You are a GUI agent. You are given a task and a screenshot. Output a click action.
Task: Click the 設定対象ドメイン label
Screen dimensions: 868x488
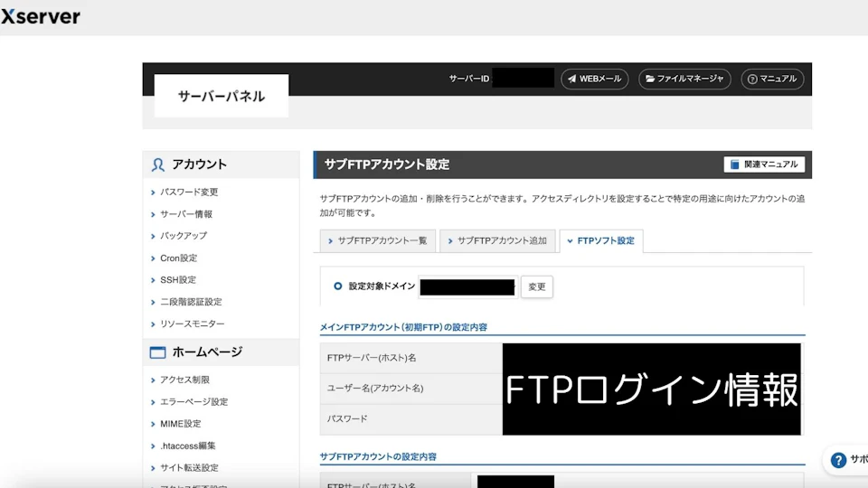[382, 286]
